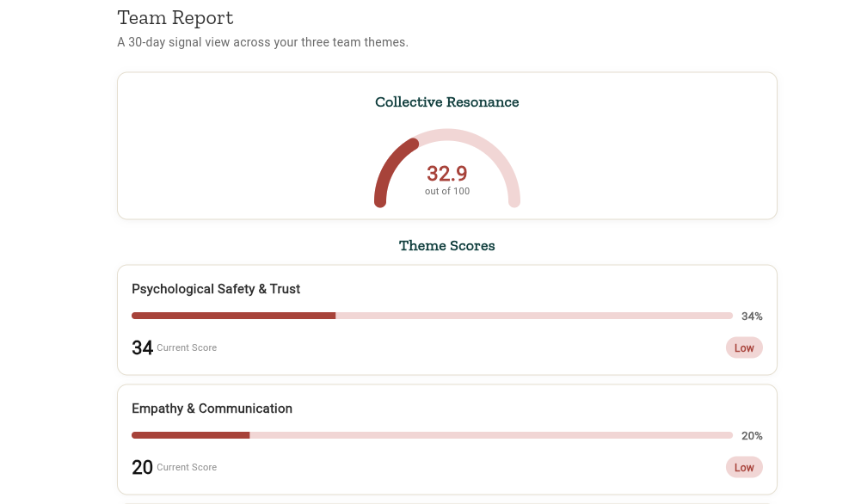Image resolution: width=861 pixels, height=504 pixels.
Task: Click the Low badge under Empathy & Communication
Action: coord(743,468)
